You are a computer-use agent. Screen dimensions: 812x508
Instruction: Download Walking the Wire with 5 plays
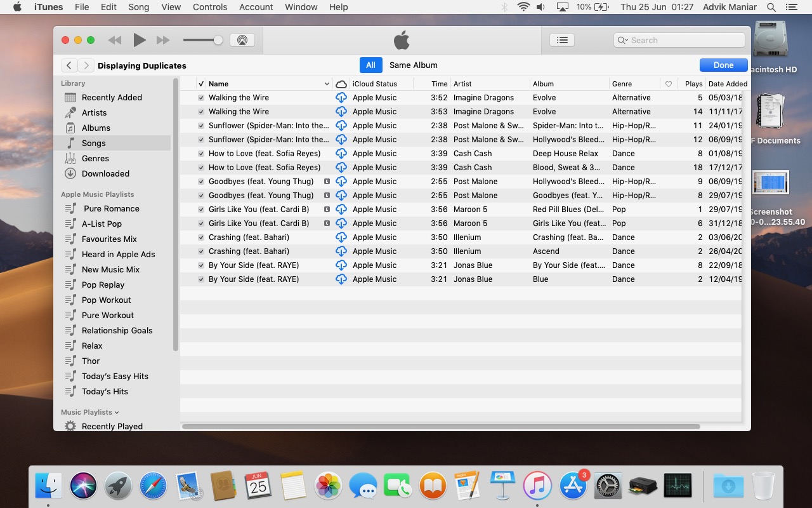coord(341,98)
